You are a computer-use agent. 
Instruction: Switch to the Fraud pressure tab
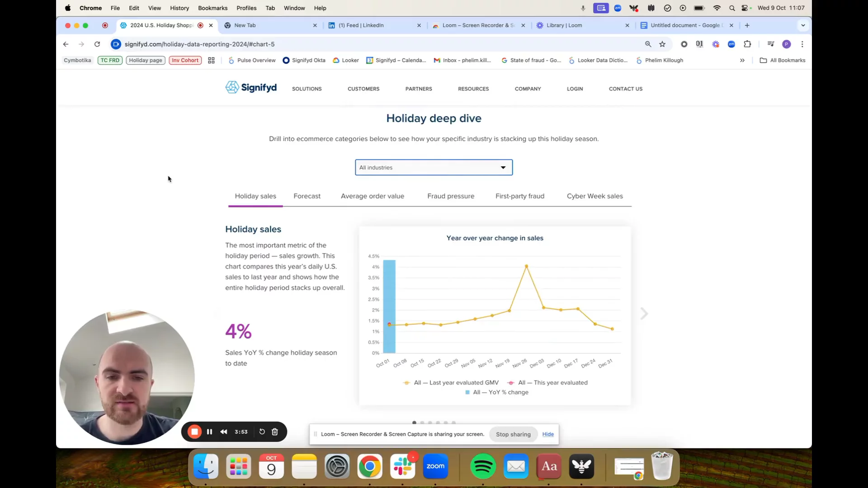pyautogui.click(x=450, y=196)
